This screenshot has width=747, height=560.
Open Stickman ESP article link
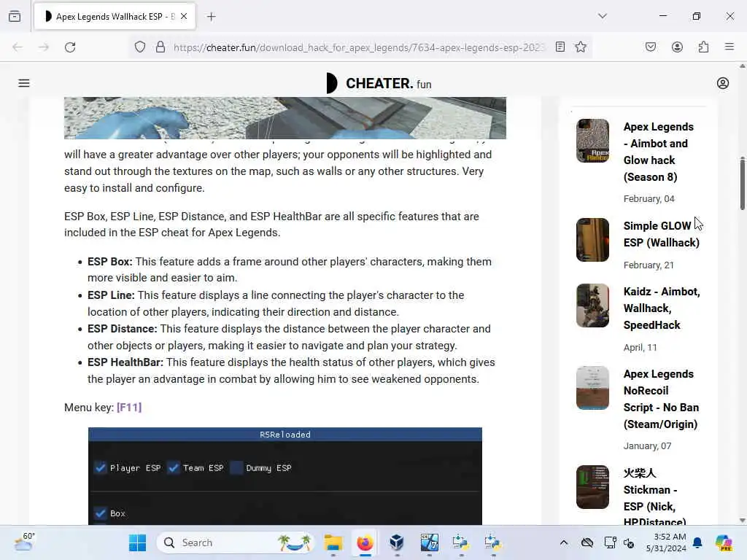click(654, 496)
